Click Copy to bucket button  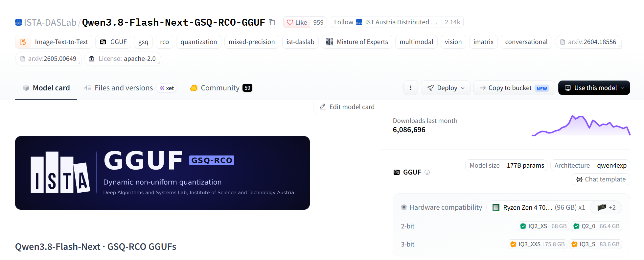pyautogui.click(x=514, y=88)
